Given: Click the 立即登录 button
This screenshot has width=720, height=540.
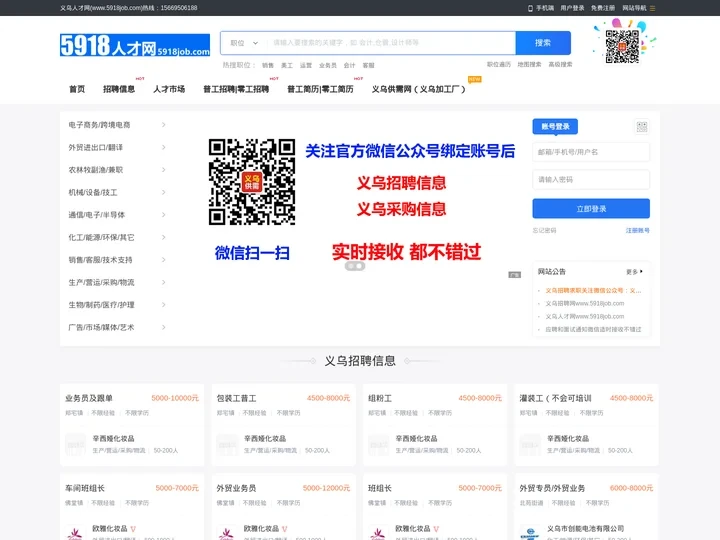Looking at the screenshot, I should coord(591,208).
